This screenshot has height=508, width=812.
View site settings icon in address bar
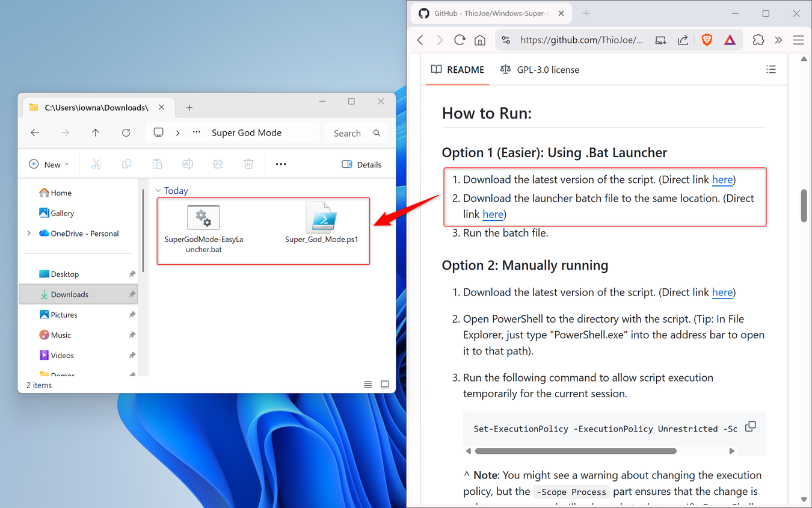click(506, 40)
